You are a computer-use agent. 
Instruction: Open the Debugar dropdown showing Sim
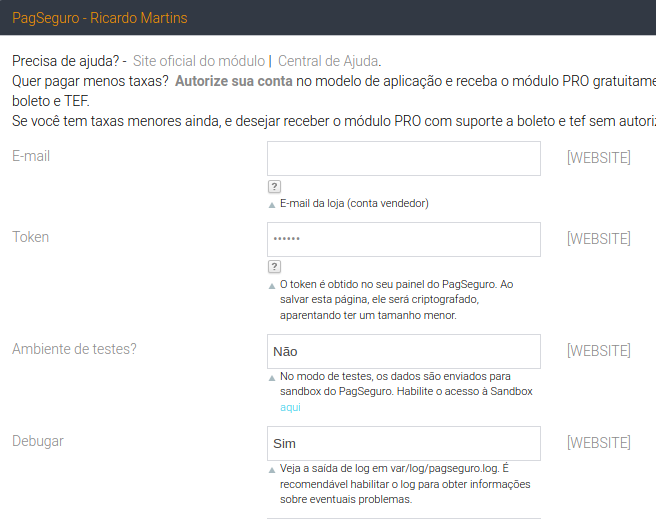pos(404,443)
